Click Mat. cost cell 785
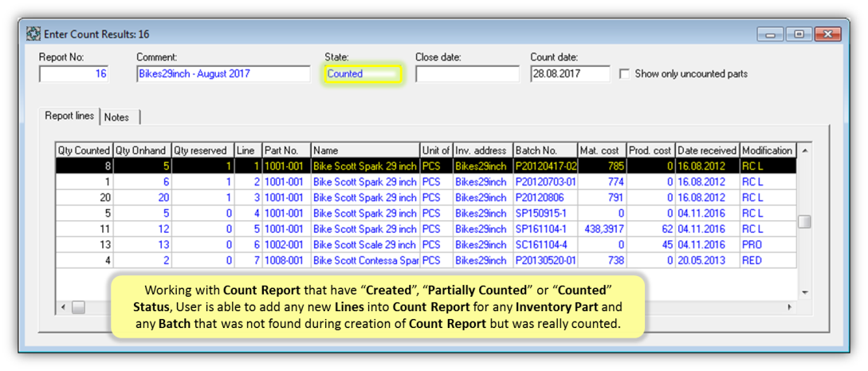The width and height of the screenshot is (868, 371). tap(602, 166)
